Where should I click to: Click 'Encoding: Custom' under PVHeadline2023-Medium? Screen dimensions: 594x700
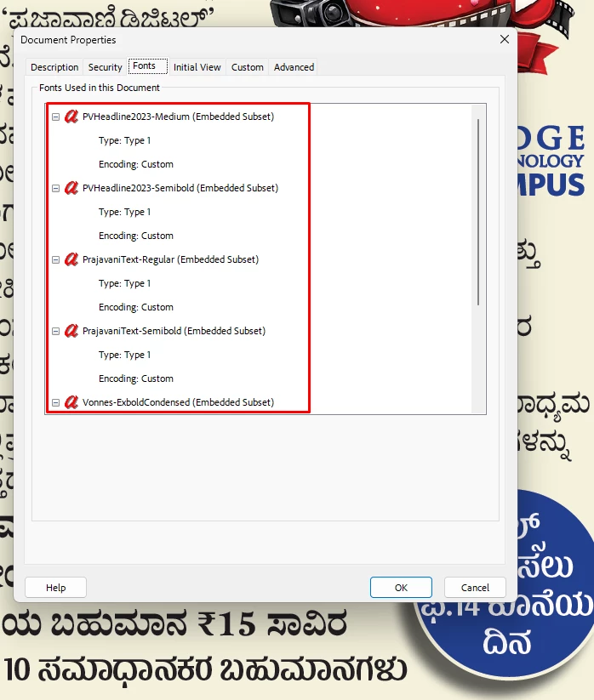(136, 164)
